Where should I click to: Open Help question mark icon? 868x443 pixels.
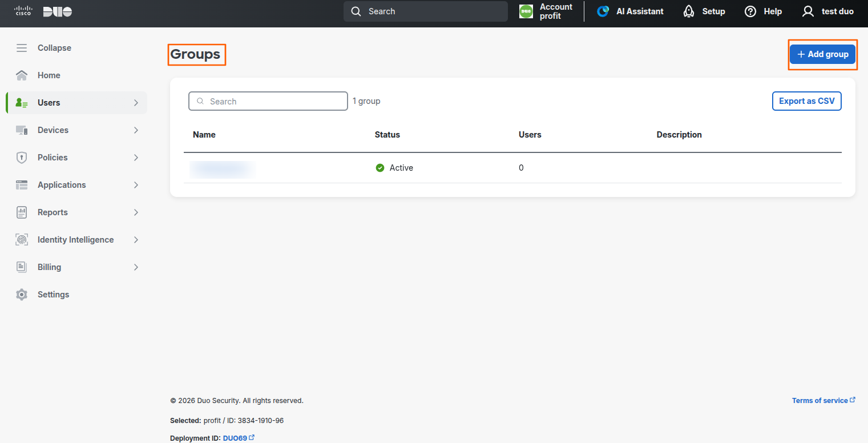click(750, 11)
